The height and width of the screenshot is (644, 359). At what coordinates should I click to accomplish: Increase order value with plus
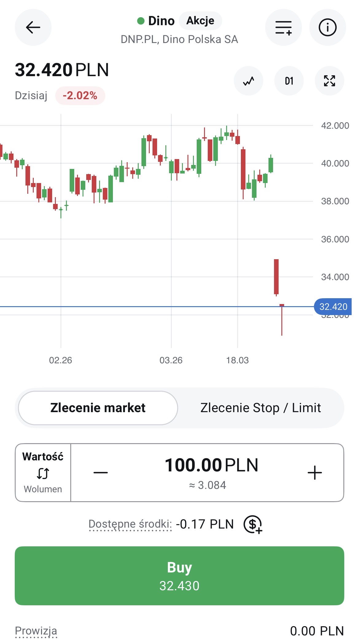coord(315,473)
